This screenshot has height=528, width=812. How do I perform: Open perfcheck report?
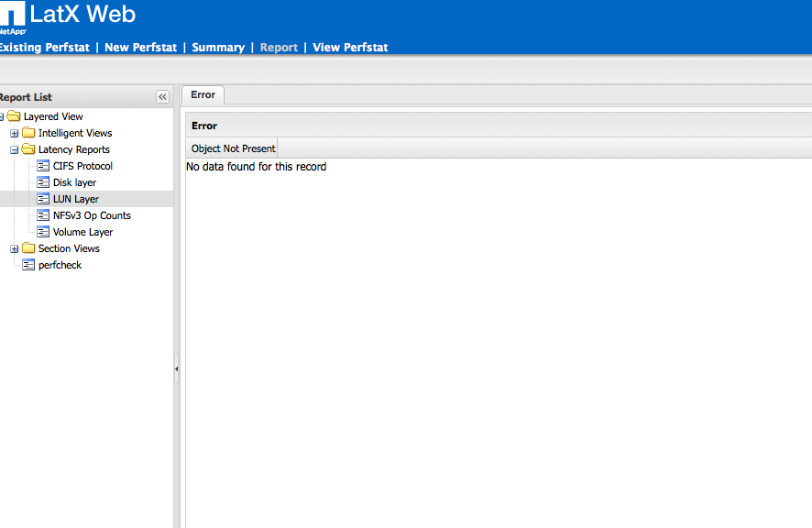(x=60, y=265)
